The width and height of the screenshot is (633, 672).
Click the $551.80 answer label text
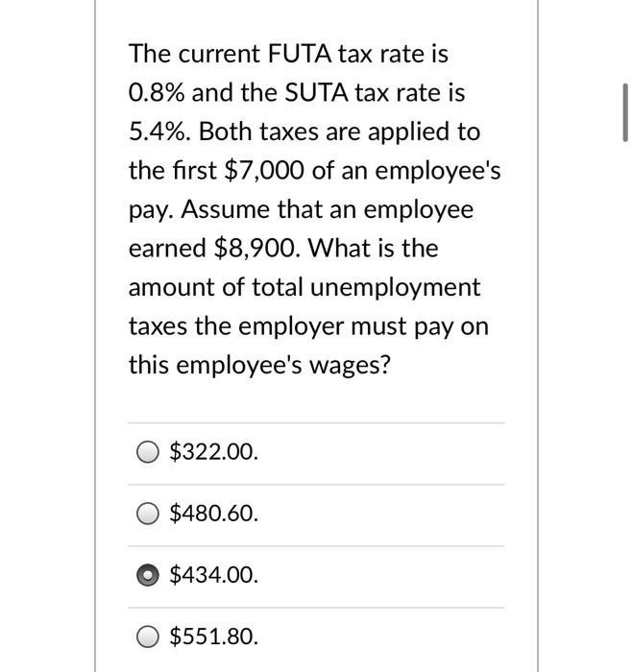coord(214,636)
